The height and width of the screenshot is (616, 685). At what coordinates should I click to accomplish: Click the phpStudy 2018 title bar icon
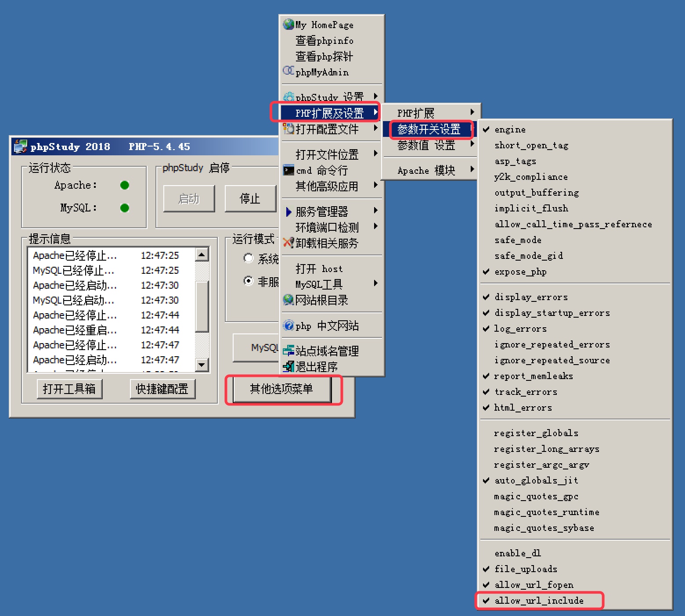click(x=20, y=147)
